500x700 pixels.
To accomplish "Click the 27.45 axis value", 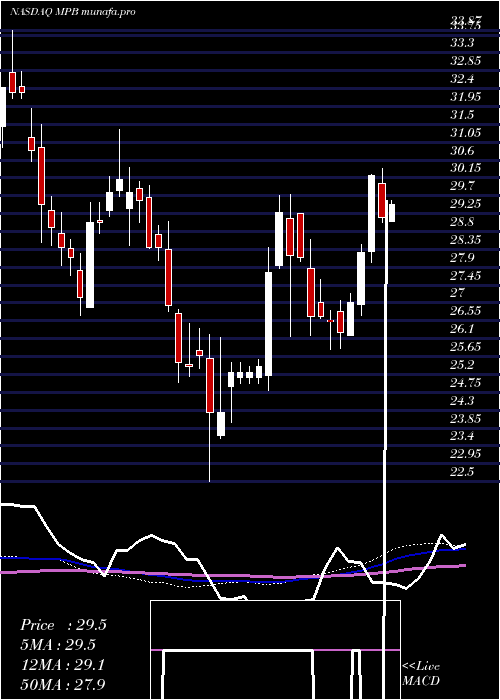I will pos(466,275).
